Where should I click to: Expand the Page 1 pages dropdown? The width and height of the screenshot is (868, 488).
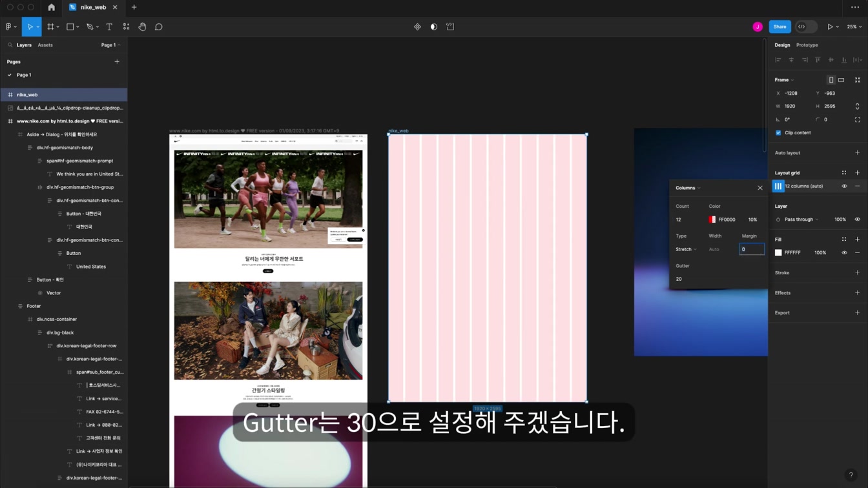coord(110,45)
